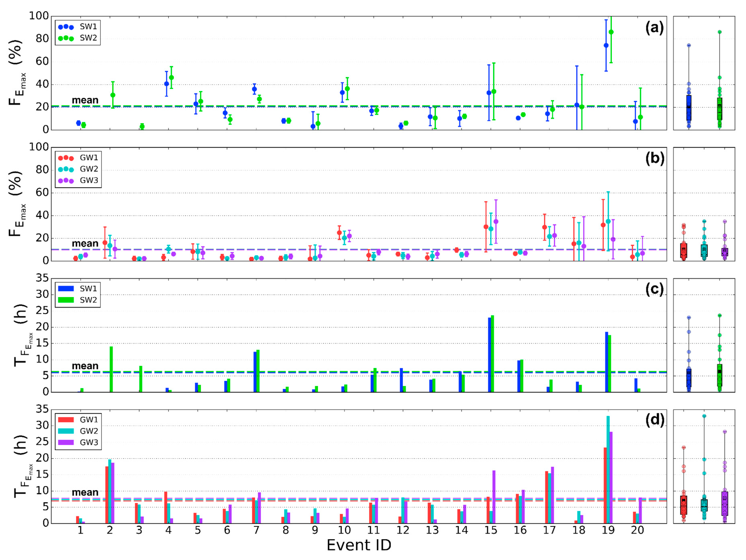Click the blue SW1 marker at event 4
746x560 pixels.
click(x=167, y=84)
